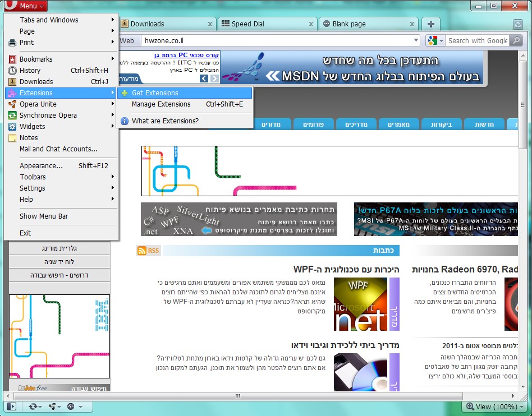Choose Exit from the menu
The image size is (532, 416).
[x=62, y=233]
